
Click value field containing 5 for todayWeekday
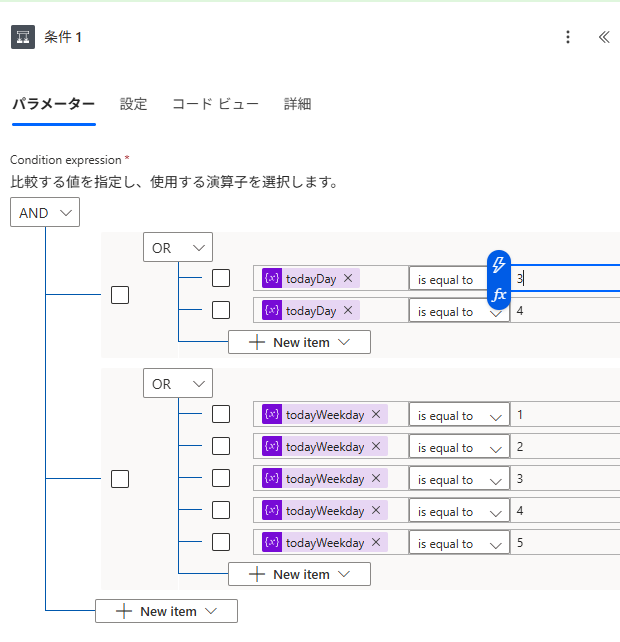[x=565, y=543]
